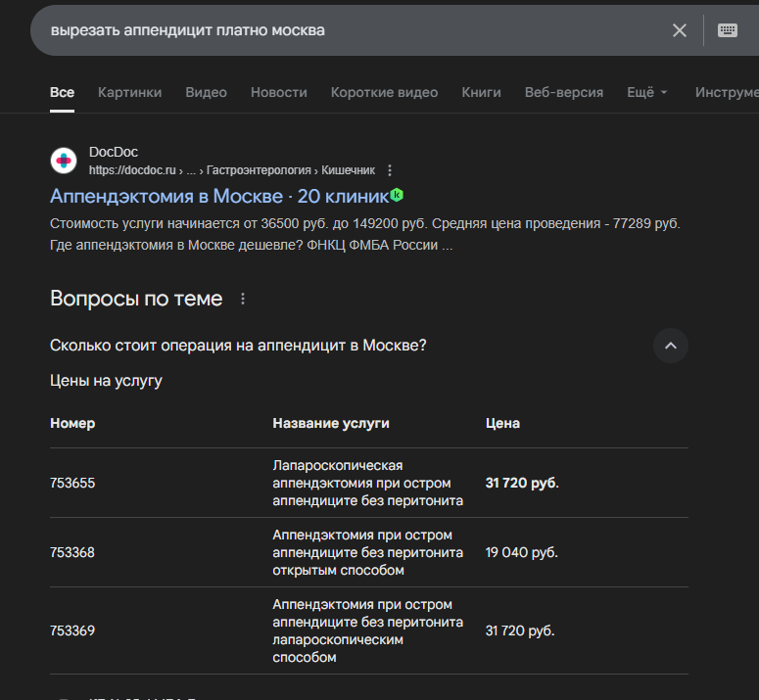This screenshot has width=759, height=700.
Task: Select the Все results tab
Action: pos(62,92)
